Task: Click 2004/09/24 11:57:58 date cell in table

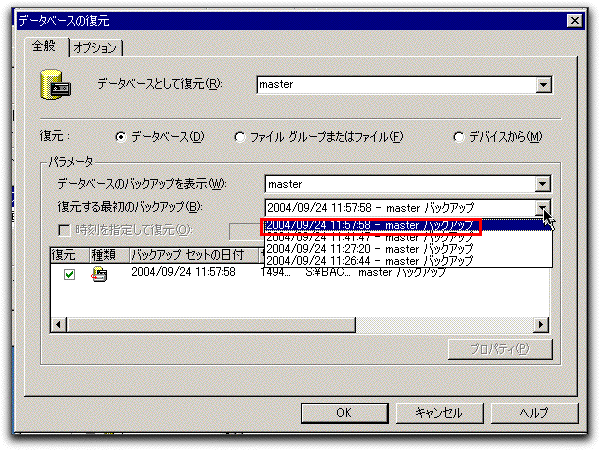Action: (x=183, y=272)
